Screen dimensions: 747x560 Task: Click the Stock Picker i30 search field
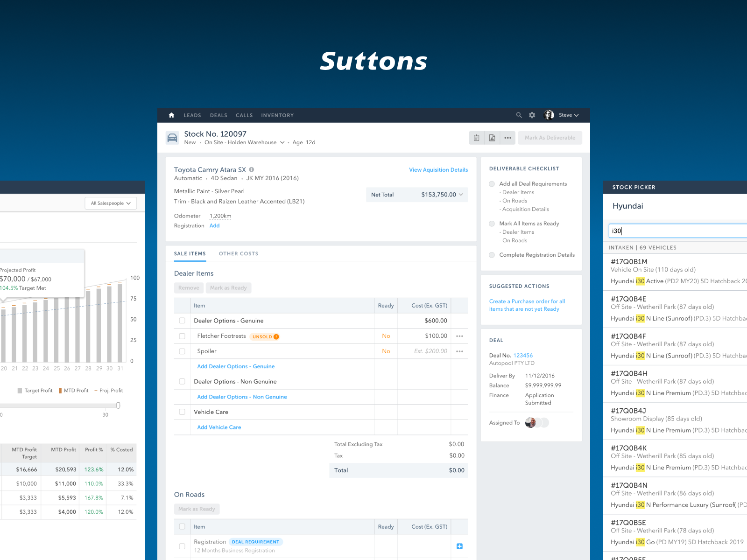pos(678,231)
